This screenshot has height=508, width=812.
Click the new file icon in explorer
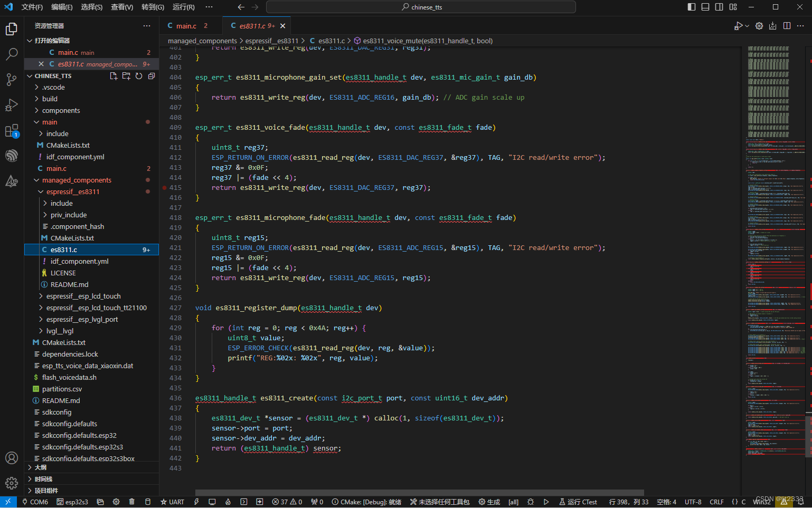click(x=114, y=76)
